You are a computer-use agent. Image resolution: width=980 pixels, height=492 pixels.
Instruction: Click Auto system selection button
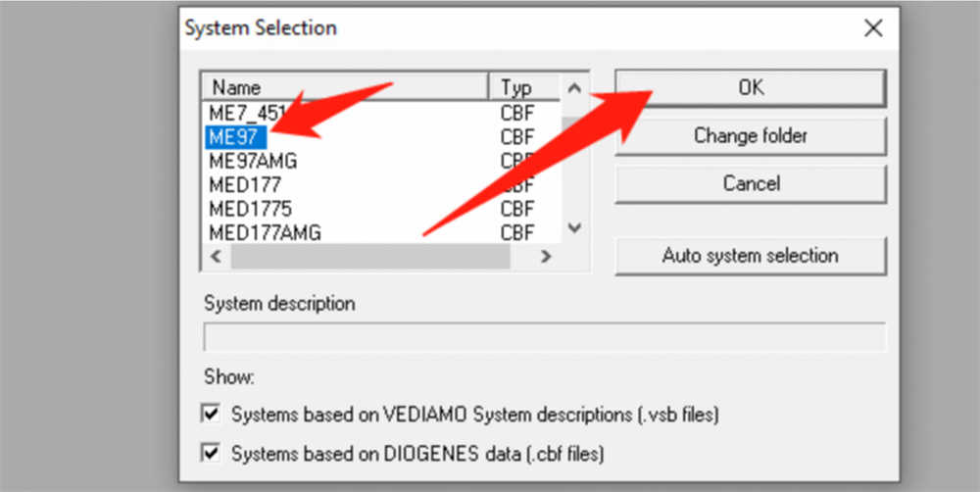tap(750, 256)
